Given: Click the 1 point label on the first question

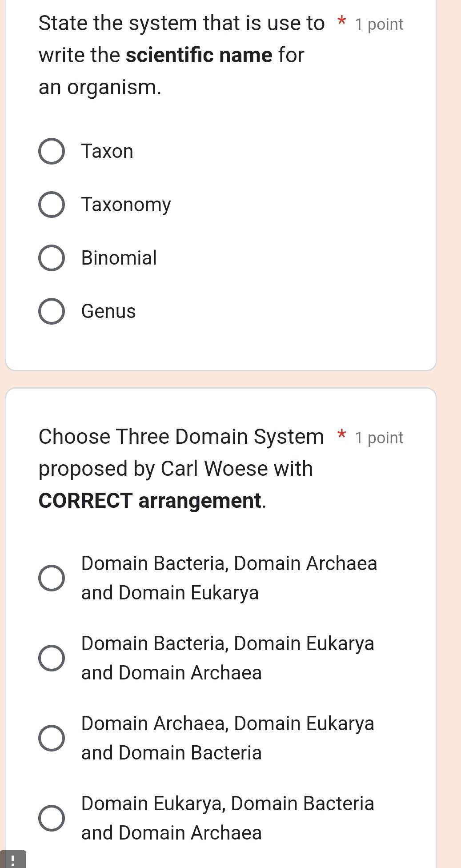Looking at the screenshot, I should 379,24.
